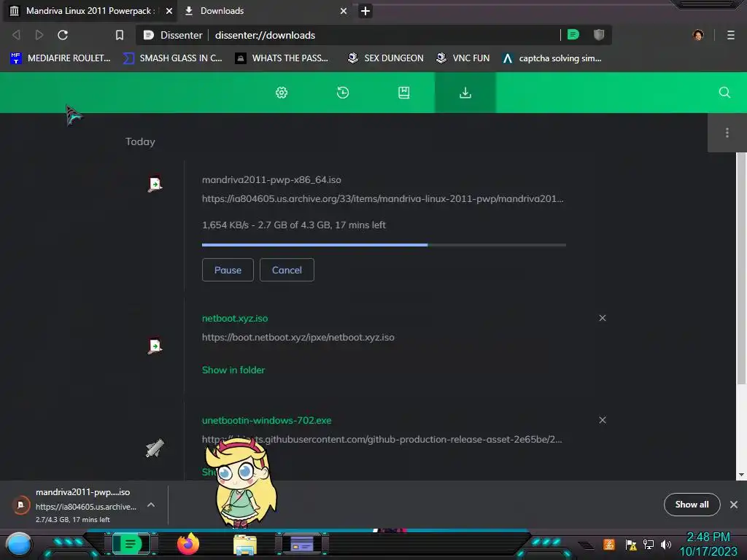Viewport: 747px width, 560px height.
Task: Open the SMASH GLASS IN C... bookmark
Action: click(x=172, y=58)
